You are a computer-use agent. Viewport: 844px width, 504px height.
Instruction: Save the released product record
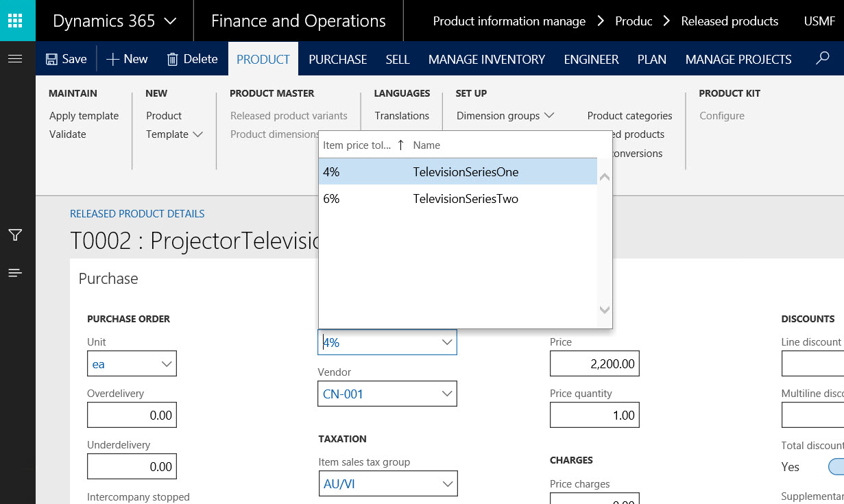pos(66,59)
